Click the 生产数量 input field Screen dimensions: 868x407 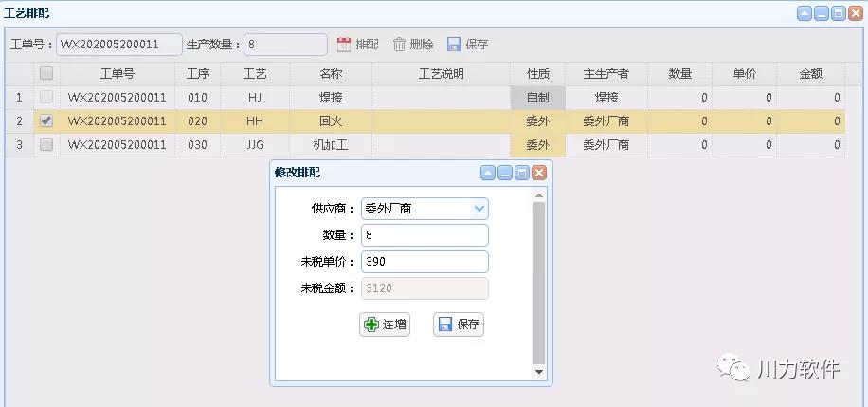(285, 45)
